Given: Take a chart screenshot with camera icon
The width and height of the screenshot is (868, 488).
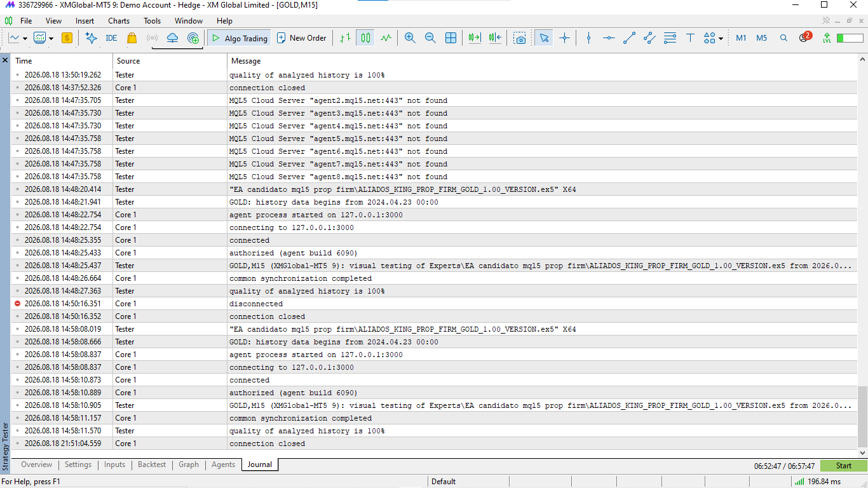Looking at the screenshot, I should (520, 38).
